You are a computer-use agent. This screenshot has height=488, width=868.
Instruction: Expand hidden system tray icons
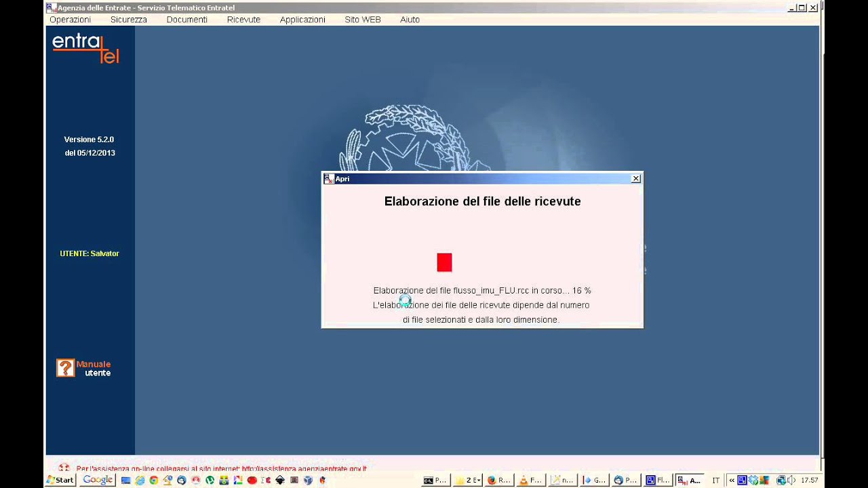(732, 480)
